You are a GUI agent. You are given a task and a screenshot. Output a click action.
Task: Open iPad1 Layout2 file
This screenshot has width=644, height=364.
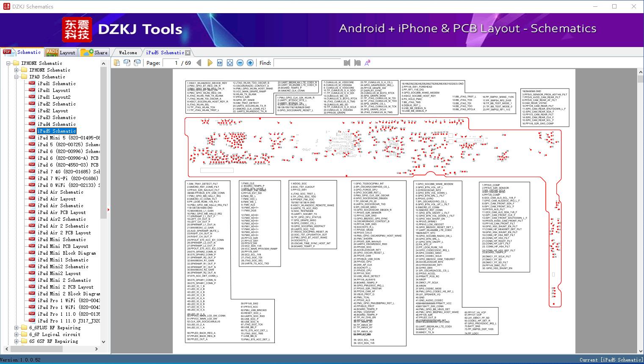tap(54, 97)
